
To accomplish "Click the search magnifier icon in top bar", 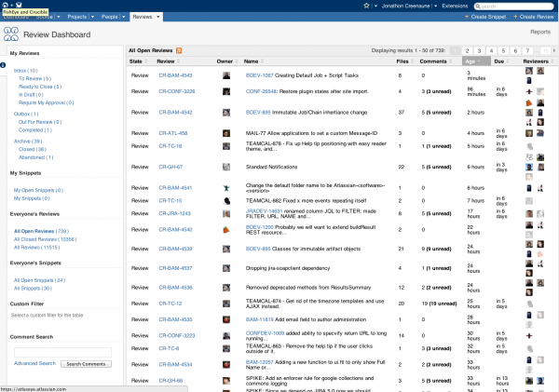I will click(478, 7).
